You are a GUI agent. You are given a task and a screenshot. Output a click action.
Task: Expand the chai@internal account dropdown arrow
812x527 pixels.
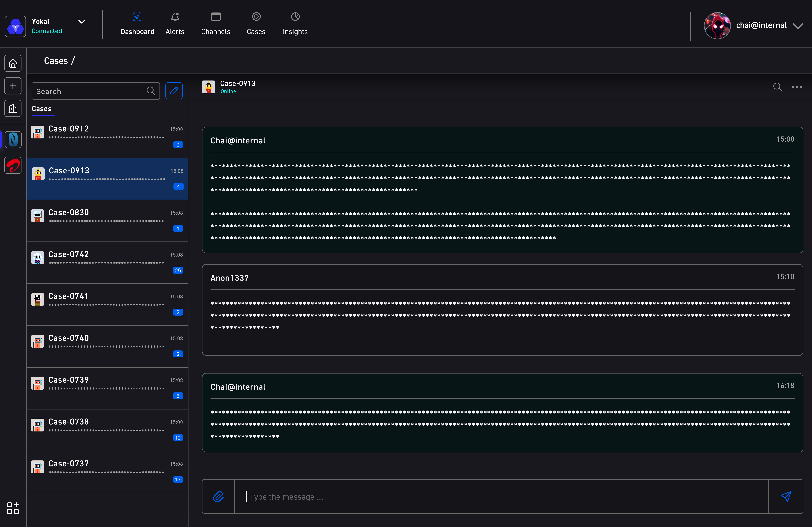click(x=798, y=26)
